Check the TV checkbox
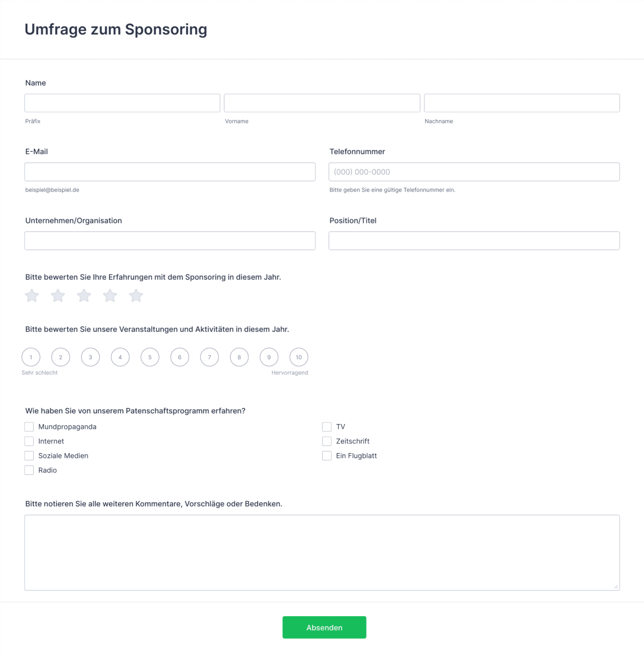 pos(327,426)
